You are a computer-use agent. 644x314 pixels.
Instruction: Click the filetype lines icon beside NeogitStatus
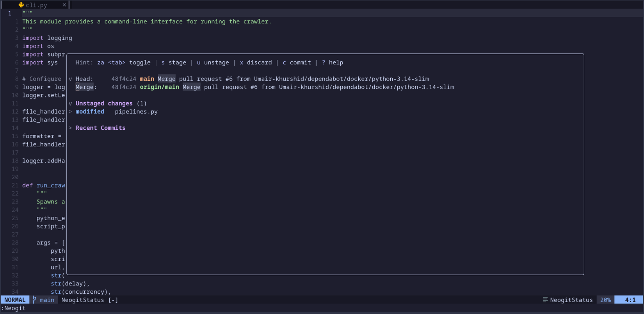[x=545, y=300]
